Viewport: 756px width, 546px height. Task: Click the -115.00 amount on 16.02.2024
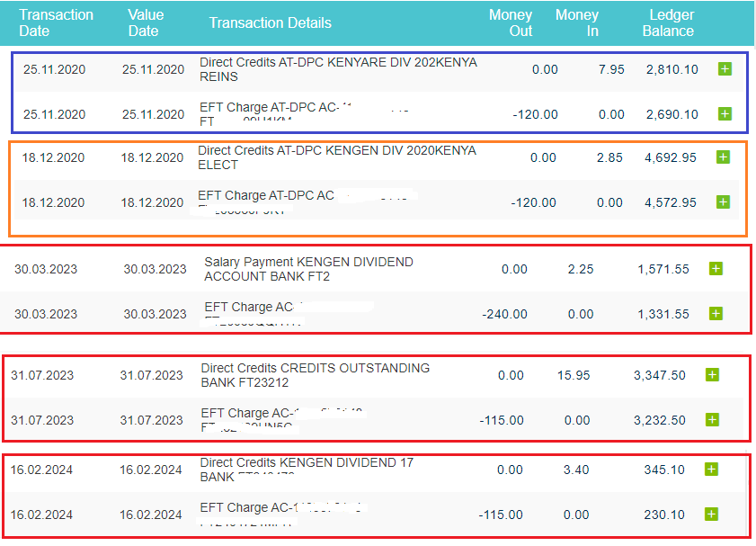tap(501, 515)
